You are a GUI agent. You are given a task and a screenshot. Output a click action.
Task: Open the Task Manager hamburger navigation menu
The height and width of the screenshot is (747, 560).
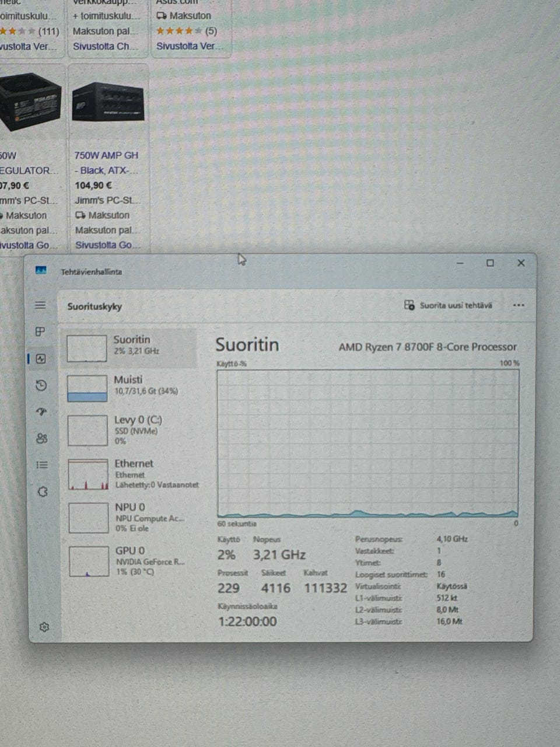tap(40, 305)
